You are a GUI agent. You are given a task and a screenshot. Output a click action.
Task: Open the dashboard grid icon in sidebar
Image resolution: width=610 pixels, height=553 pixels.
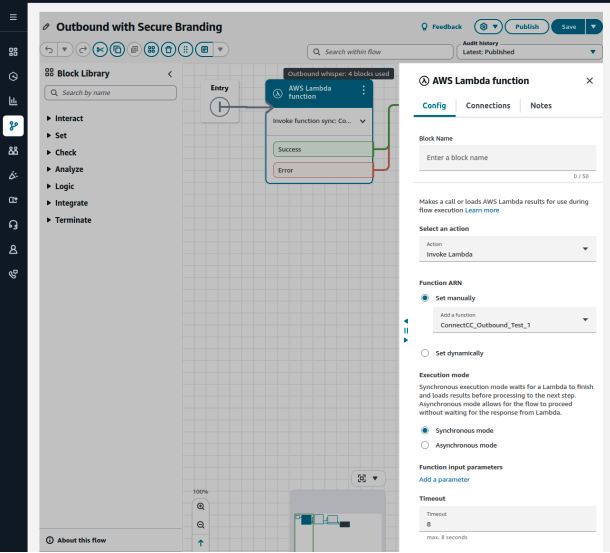13,52
